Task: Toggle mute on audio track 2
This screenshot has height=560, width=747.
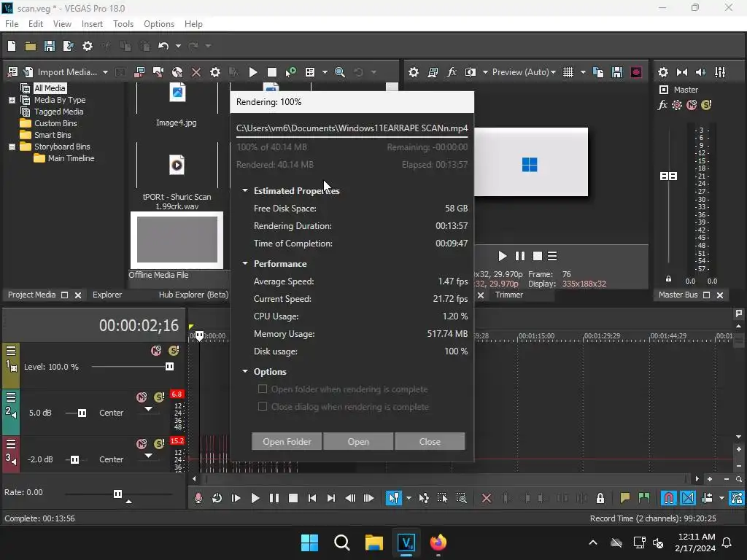Action: (142, 397)
